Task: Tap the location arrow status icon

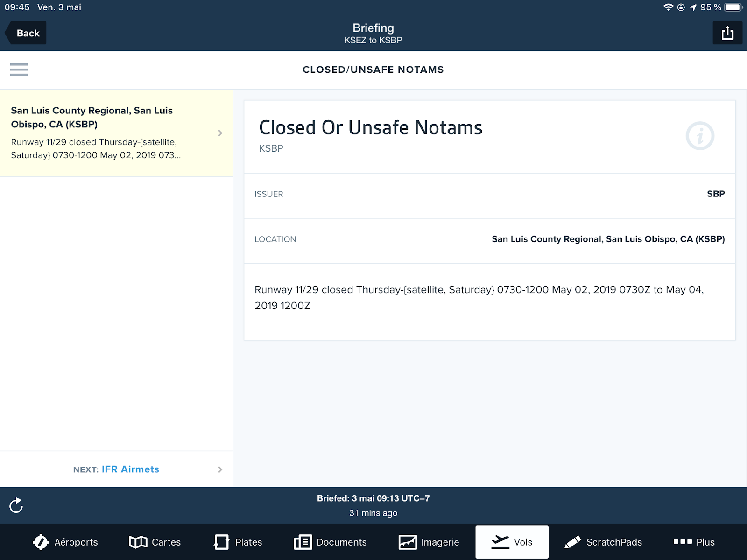Action: point(693,7)
